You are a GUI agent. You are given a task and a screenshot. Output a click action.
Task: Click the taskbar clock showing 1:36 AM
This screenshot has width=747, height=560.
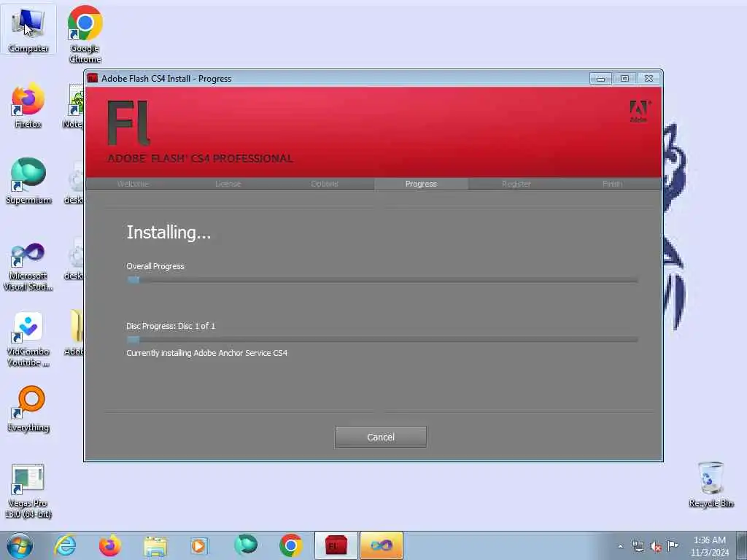[x=709, y=546]
